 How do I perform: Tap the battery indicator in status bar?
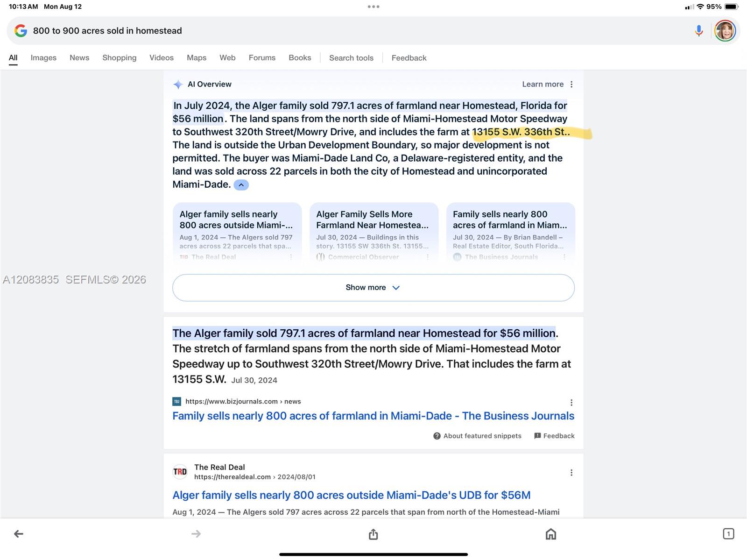[x=732, y=7]
